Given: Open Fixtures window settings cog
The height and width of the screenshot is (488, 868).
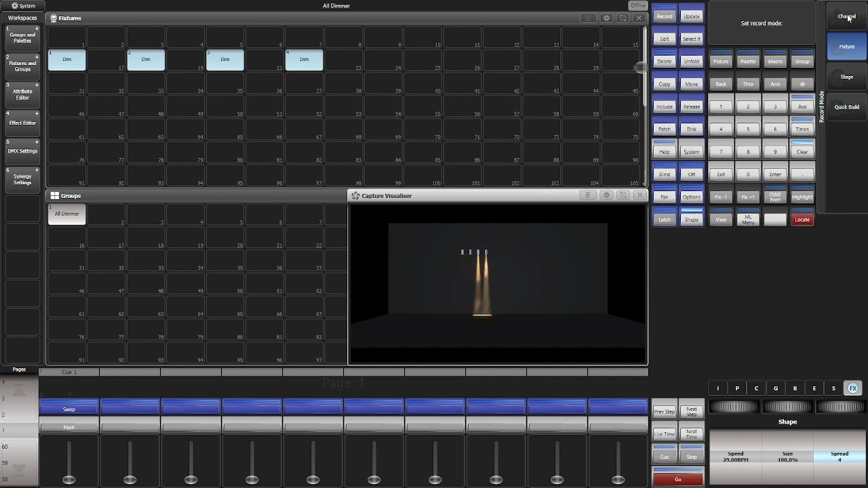Looking at the screenshot, I should [x=606, y=18].
